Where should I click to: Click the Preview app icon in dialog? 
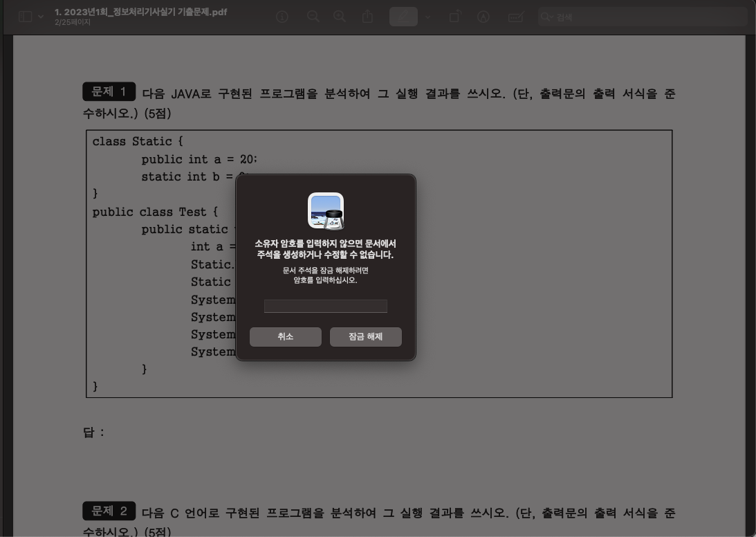tap(326, 211)
